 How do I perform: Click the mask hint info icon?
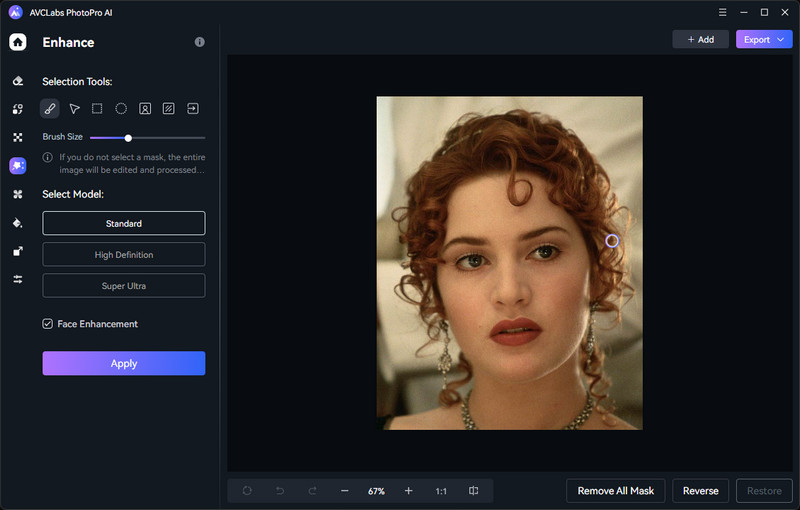pyautogui.click(x=47, y=157)
